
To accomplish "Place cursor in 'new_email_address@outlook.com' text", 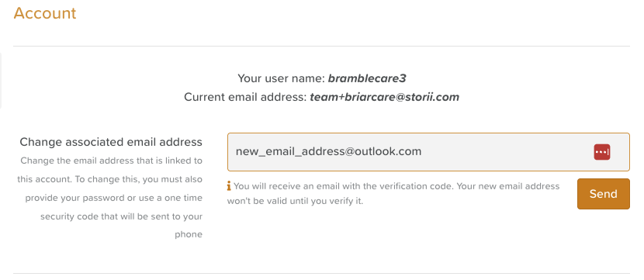I will pyautogui.click(x=328, y=151).
